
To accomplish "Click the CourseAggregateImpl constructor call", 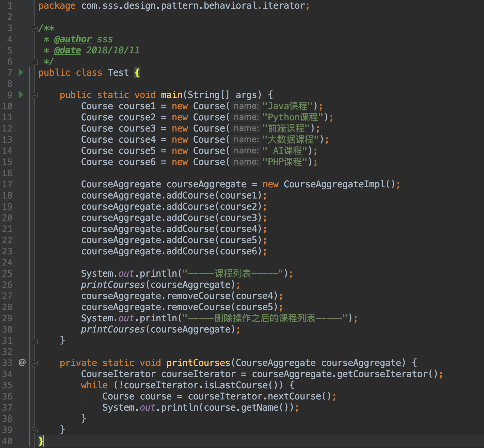I will coord(334,184).
